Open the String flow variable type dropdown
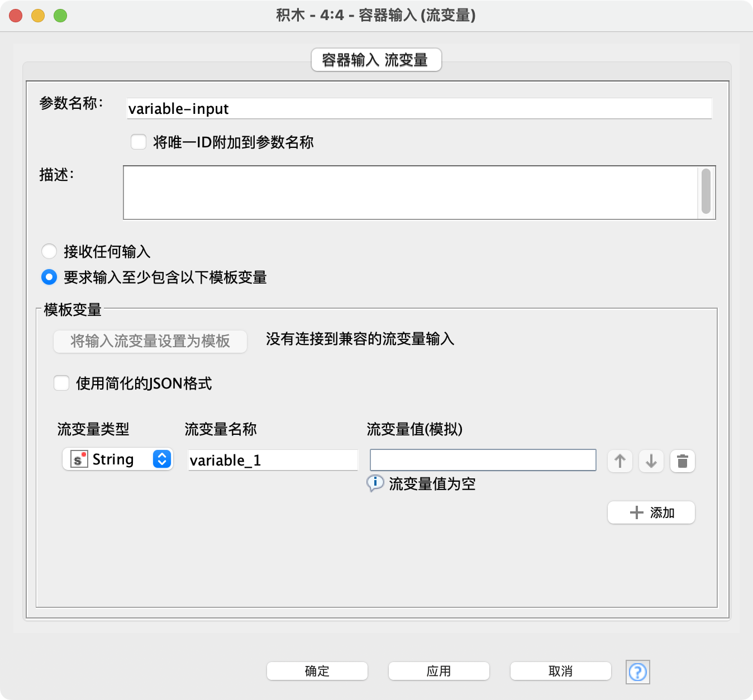 click(x=161, y=459)
